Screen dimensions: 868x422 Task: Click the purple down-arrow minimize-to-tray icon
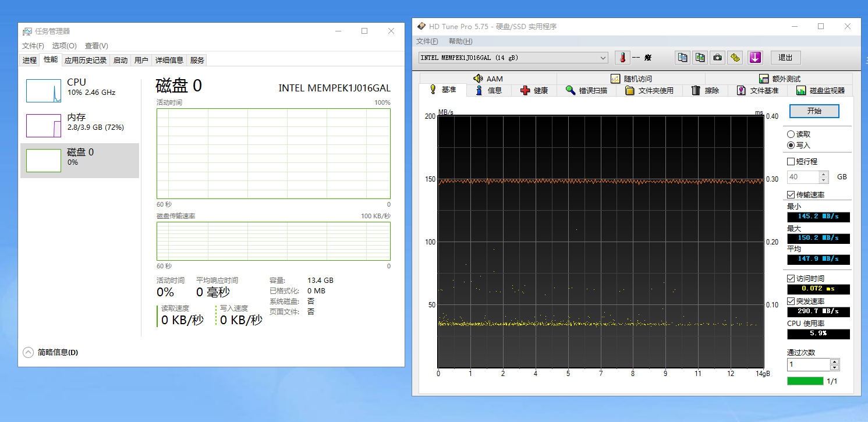755,58
